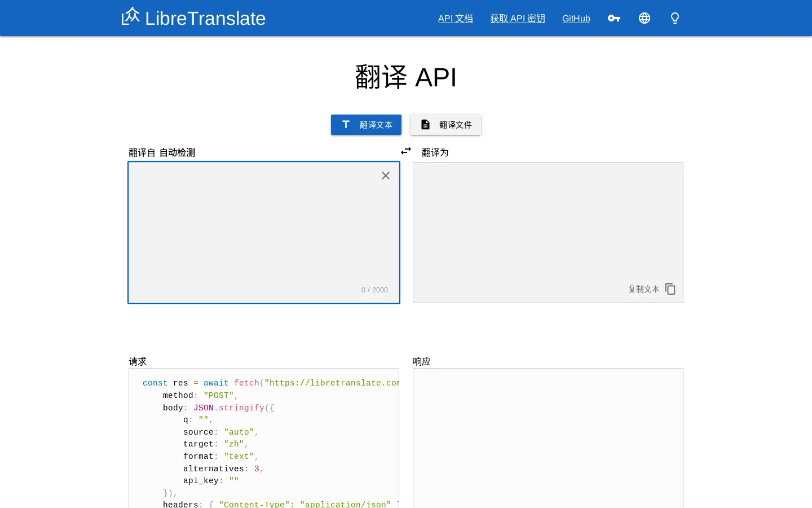
Task: Click the translated output text area
Action: tap(548, 233)
